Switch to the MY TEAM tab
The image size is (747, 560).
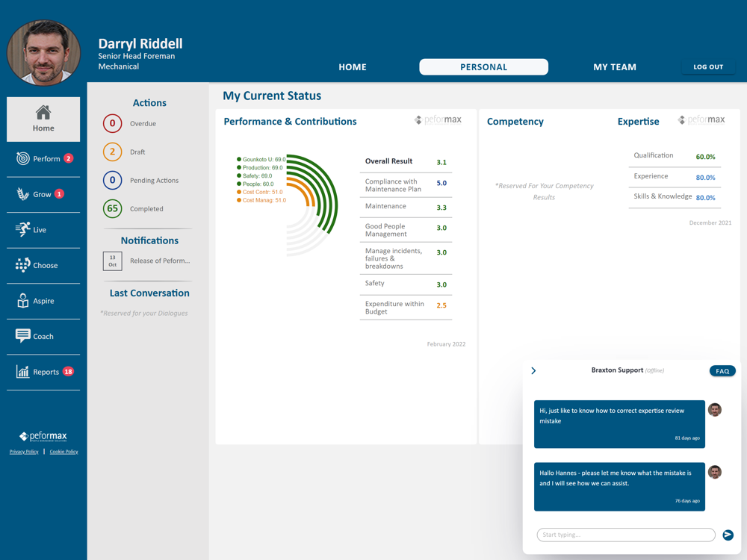(615, 67)
